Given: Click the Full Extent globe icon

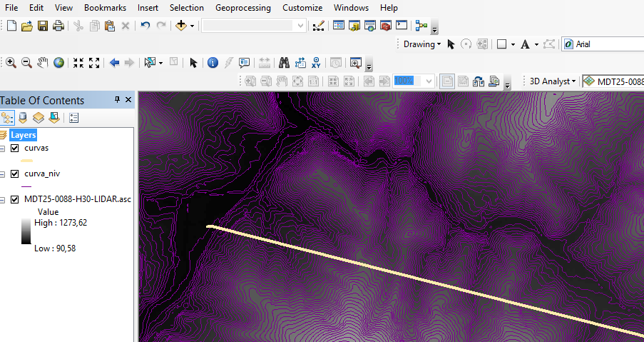Looking at the screenshot, I should click(x=58, y=63).
